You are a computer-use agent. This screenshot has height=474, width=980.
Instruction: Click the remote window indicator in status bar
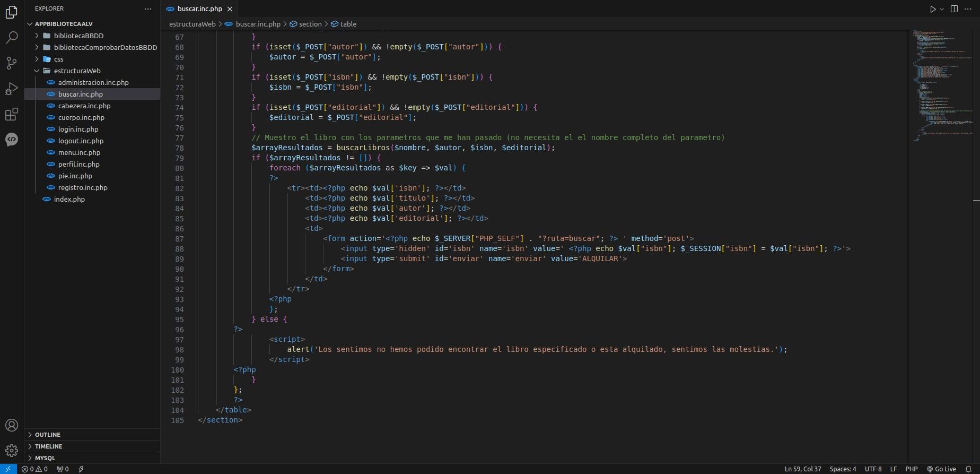point(8,469)
